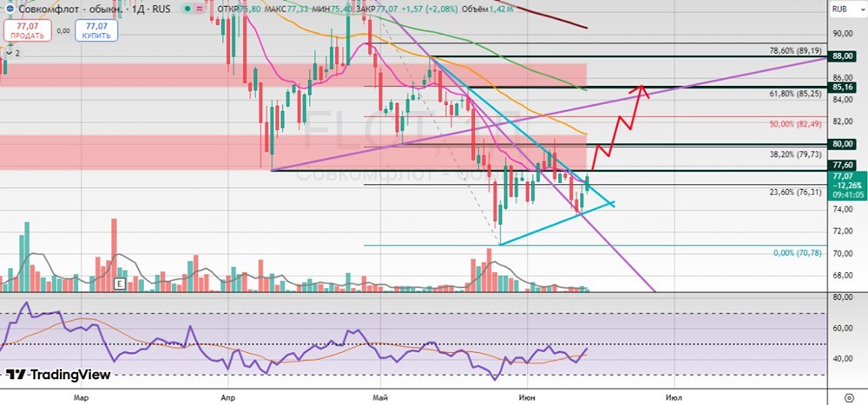The width and height of the screenshot is (868, 405).
Task: Click the МИН 75,40 low value
Action: (x=332, y=9)
